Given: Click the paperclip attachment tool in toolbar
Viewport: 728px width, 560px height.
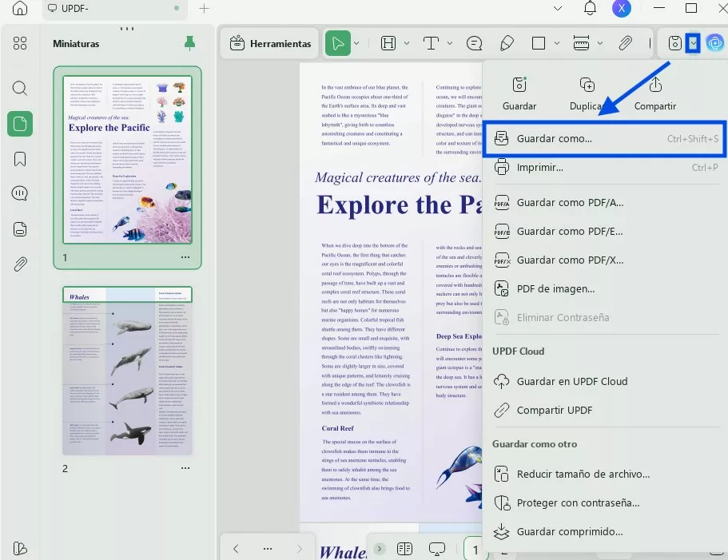Looking at the screenshot, I should 626,43.
